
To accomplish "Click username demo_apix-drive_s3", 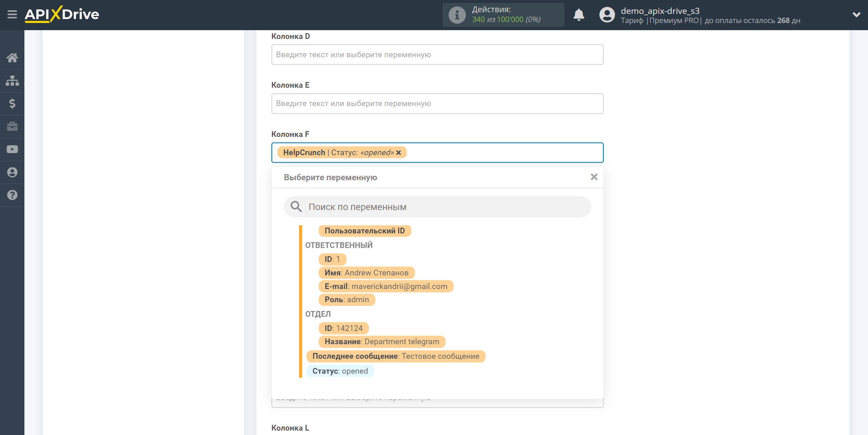I will tap(660, 11).
